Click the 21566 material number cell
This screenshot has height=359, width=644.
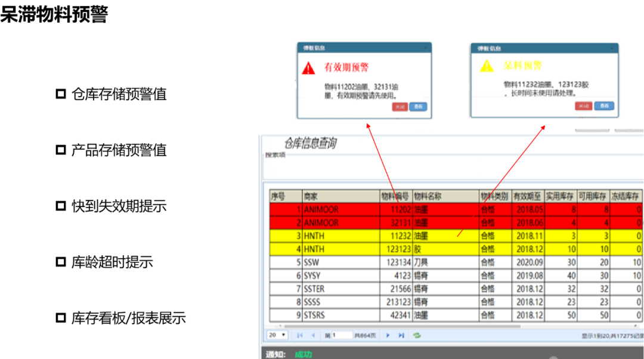tap(396, 289)
